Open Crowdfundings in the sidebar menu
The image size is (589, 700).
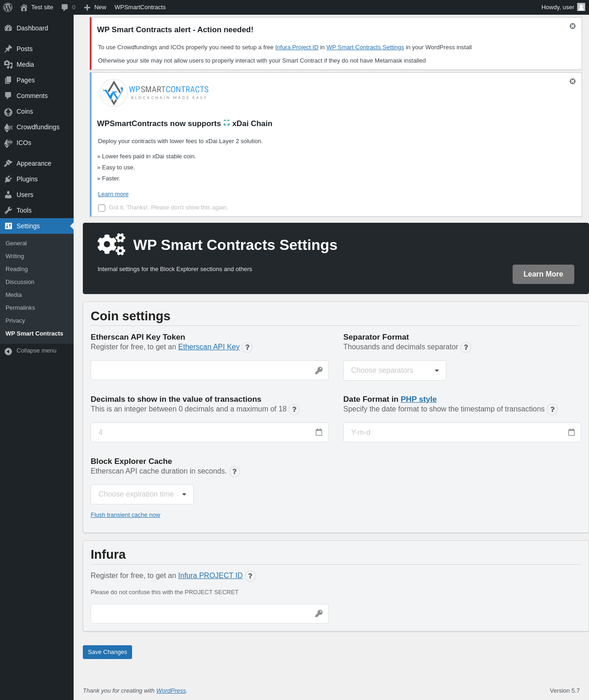click(37, 127)
